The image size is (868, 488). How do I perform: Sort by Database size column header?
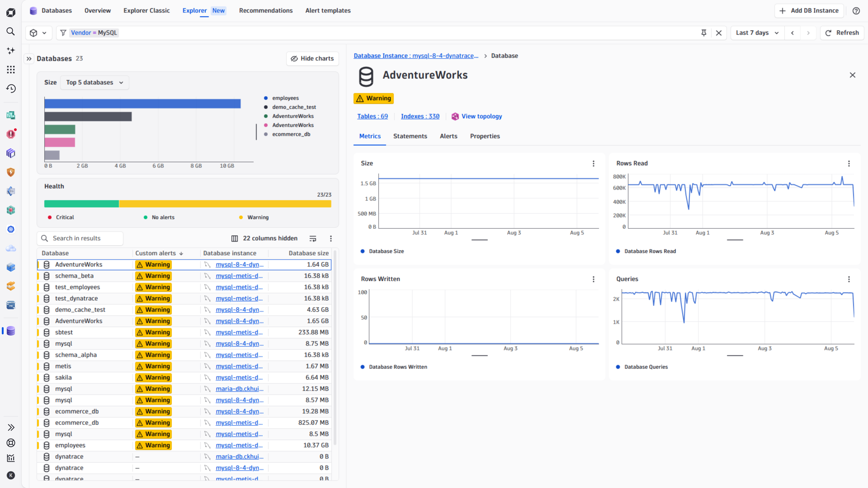(x=308, y=253)
